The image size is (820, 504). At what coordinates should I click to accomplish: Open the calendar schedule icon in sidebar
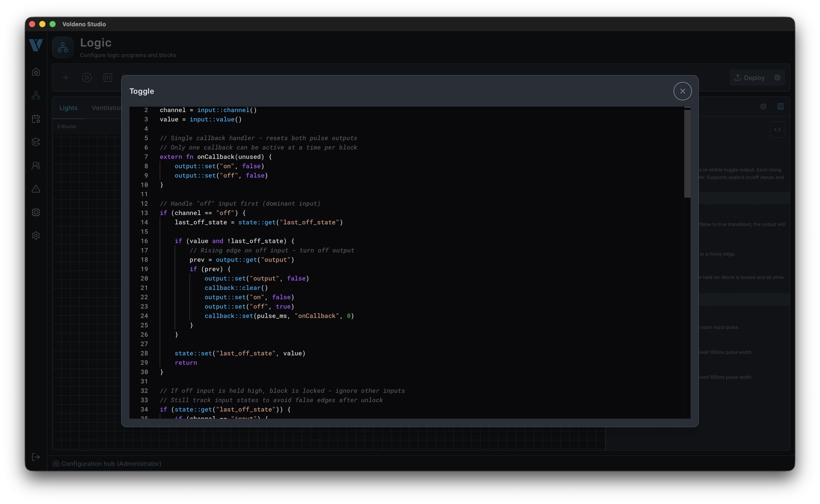[x=36, y=119]
